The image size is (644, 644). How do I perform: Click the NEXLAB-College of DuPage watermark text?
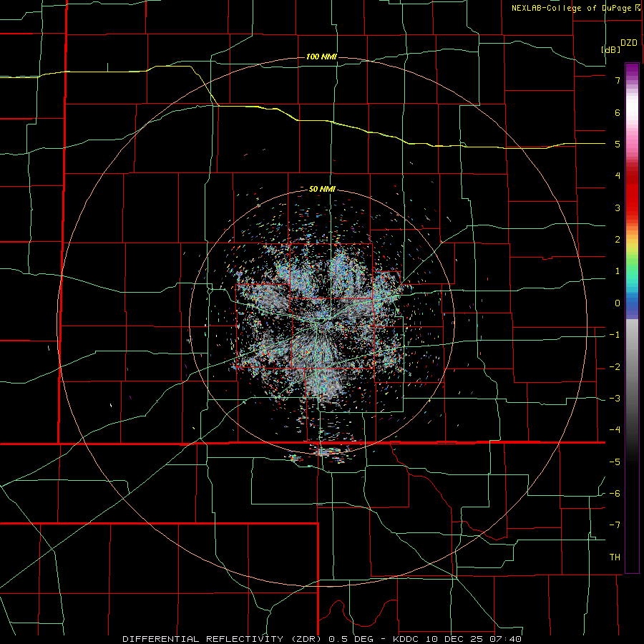coord(575,8)
